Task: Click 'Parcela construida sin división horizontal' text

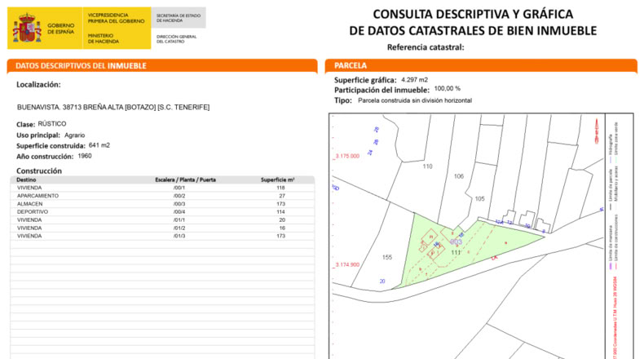Action: pyautogui.click(x=415, y=100)
